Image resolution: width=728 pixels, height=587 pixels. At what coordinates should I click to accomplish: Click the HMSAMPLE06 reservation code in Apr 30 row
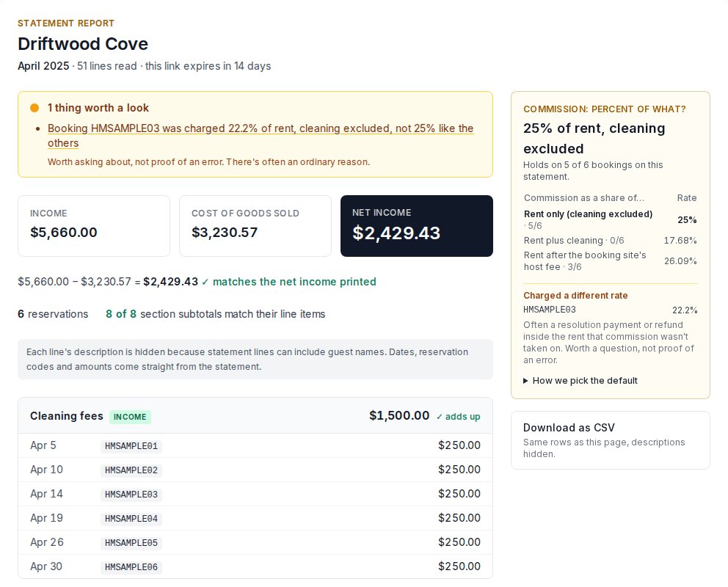click(x=131, y=566)
